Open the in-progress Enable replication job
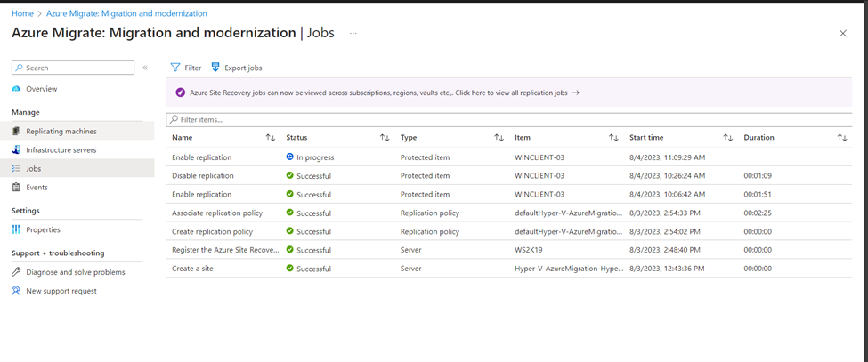The width and height of the screenshot is (868, 362). coord(201,157)
